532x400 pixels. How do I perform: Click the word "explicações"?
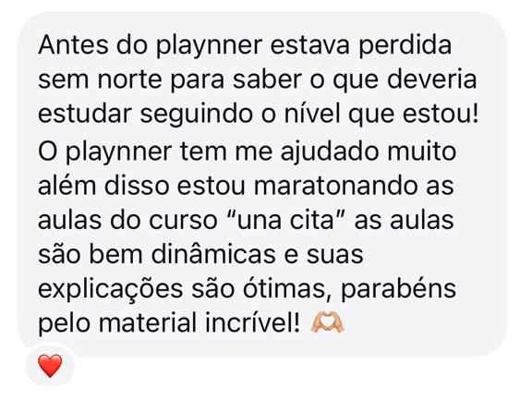pyautogui.click(x=111, y=290)
